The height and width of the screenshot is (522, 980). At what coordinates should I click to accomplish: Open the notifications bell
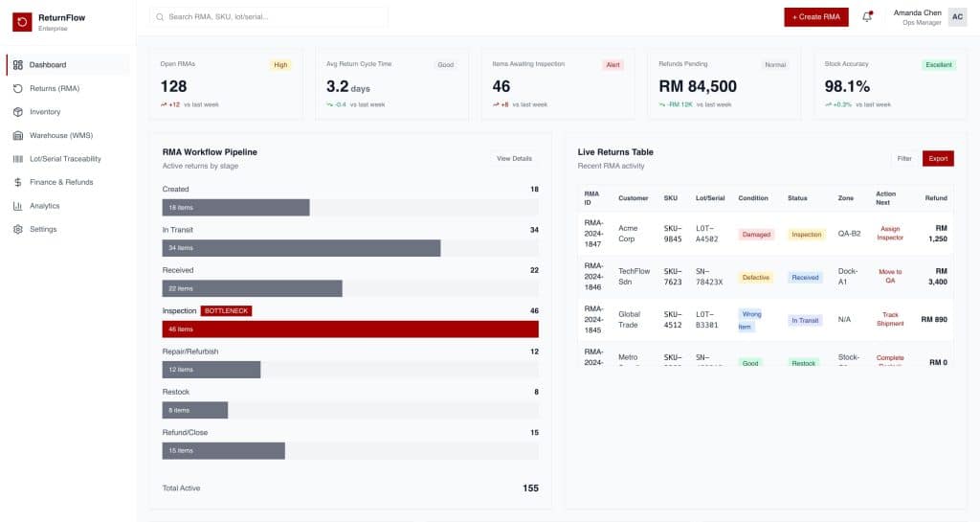coord(867,17)
